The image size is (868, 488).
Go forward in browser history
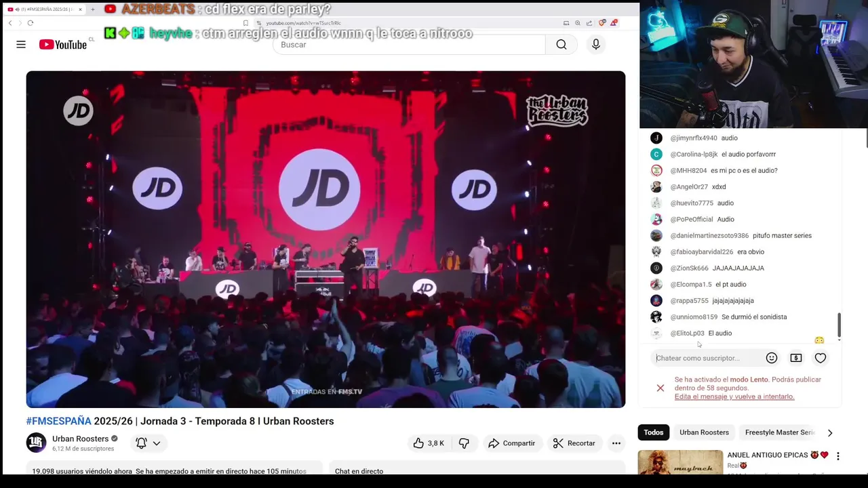pos(20,23)
